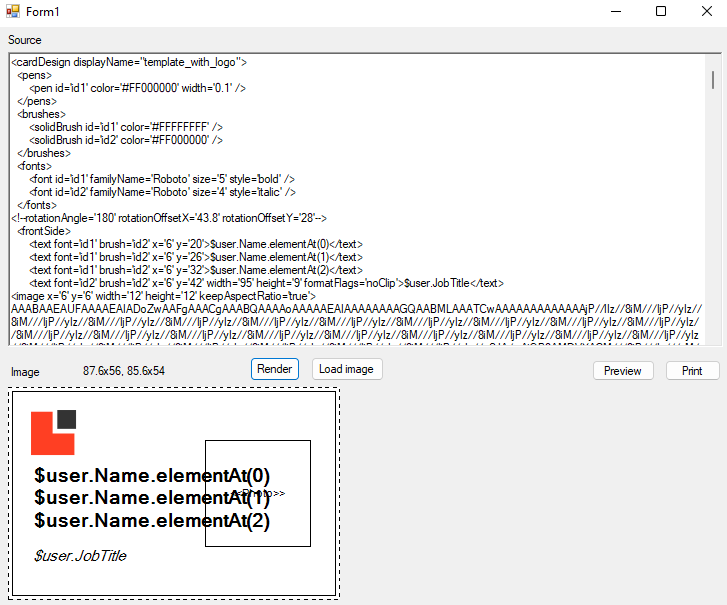Open the card Preview

coord(623,370)
